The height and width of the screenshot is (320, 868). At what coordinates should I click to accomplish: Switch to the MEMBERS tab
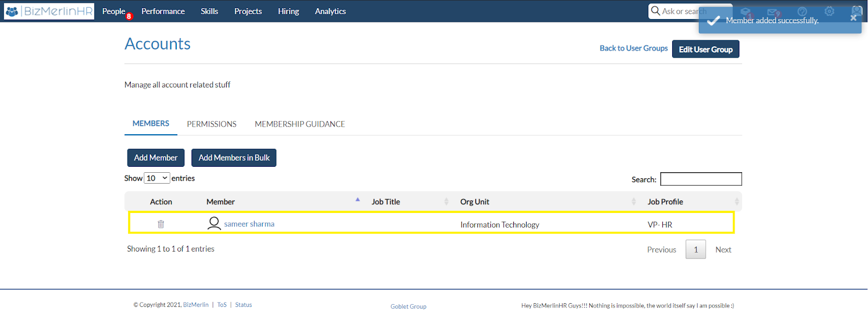[x=151, y=124]
